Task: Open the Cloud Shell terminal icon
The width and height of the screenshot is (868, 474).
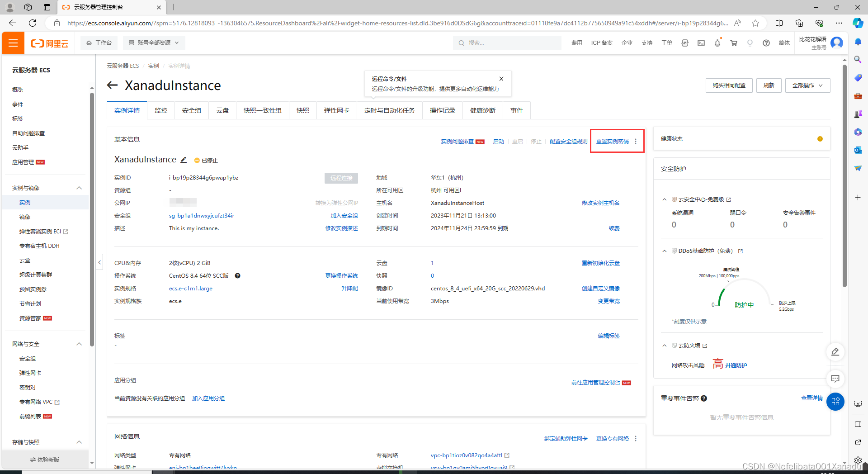Action: 701,43
